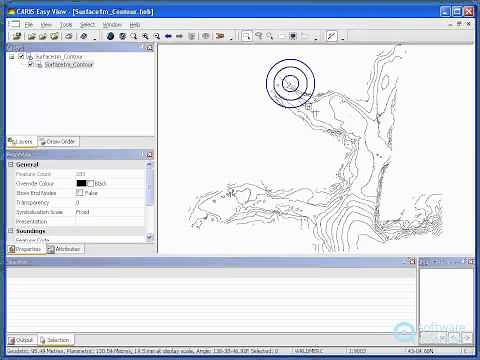
Task: Click the red 3D view toolbar icon
Action: coord(220,36)
